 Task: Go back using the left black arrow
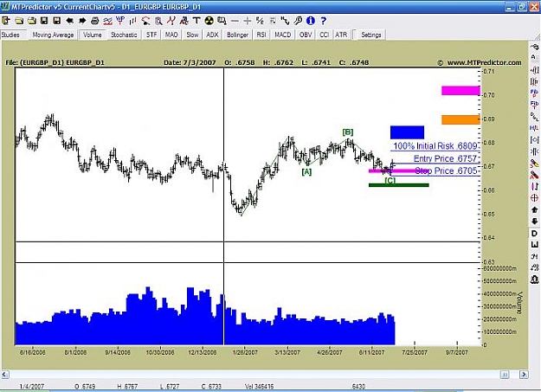pyautogui.click(x=69, y=21)
